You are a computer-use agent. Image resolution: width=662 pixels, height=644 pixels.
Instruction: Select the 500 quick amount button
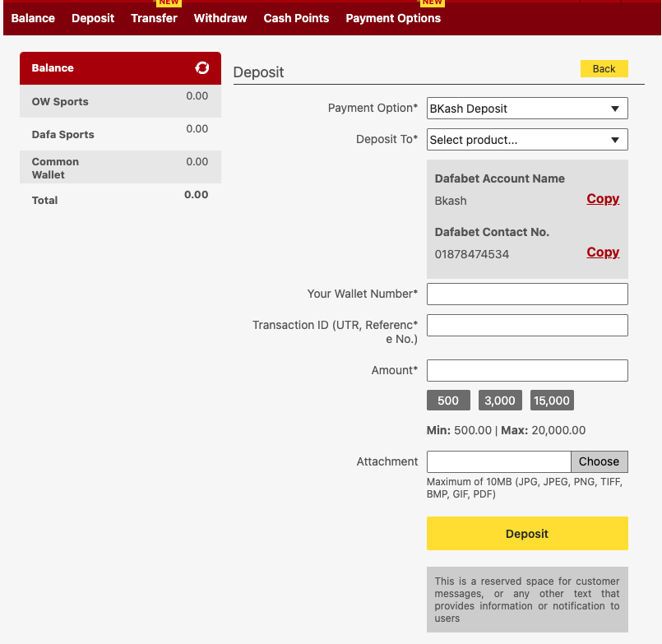[448, 401]
